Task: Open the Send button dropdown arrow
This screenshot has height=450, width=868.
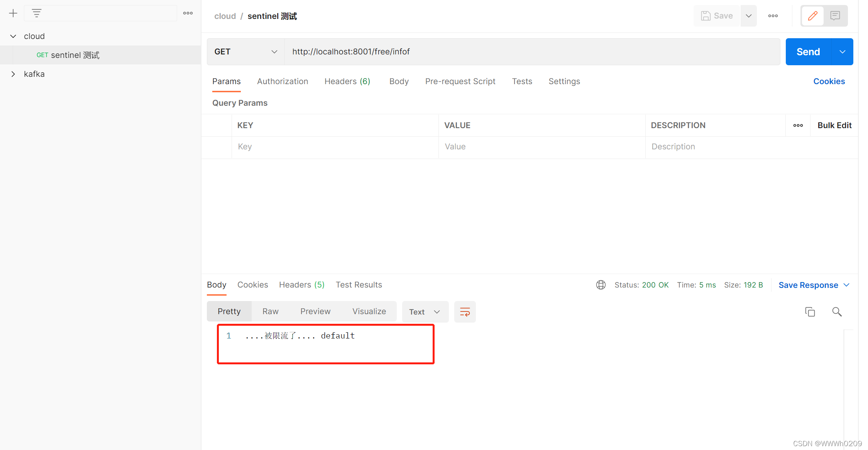Action: tap(842, 52)
